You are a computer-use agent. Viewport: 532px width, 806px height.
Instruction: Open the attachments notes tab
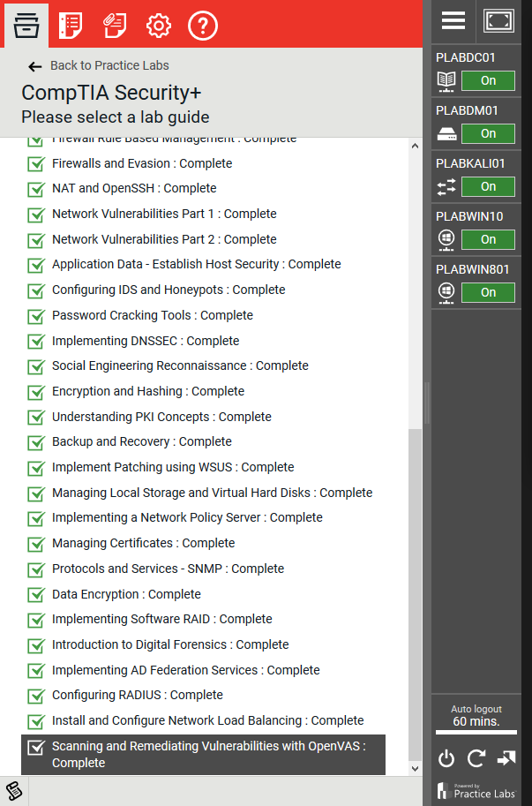click(x=115, y=26)
